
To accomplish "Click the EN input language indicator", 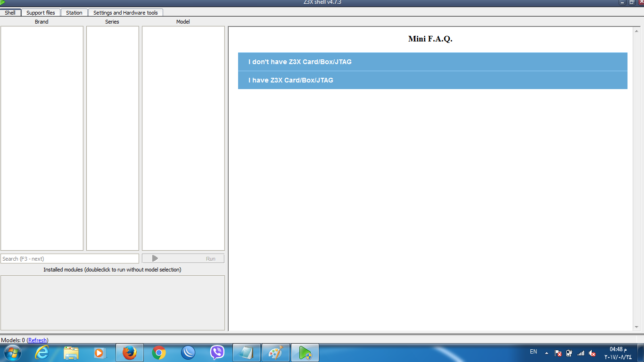I will click(534, 352).
